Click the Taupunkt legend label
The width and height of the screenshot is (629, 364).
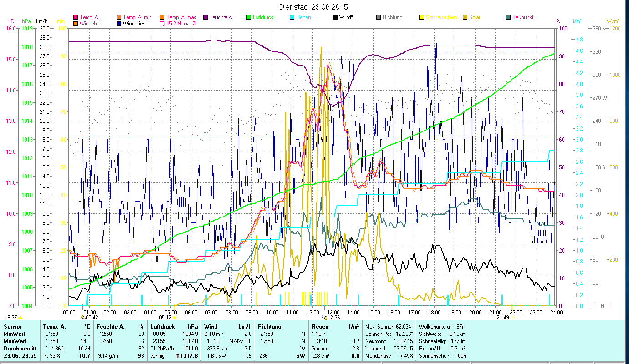[x=522, y=17]
